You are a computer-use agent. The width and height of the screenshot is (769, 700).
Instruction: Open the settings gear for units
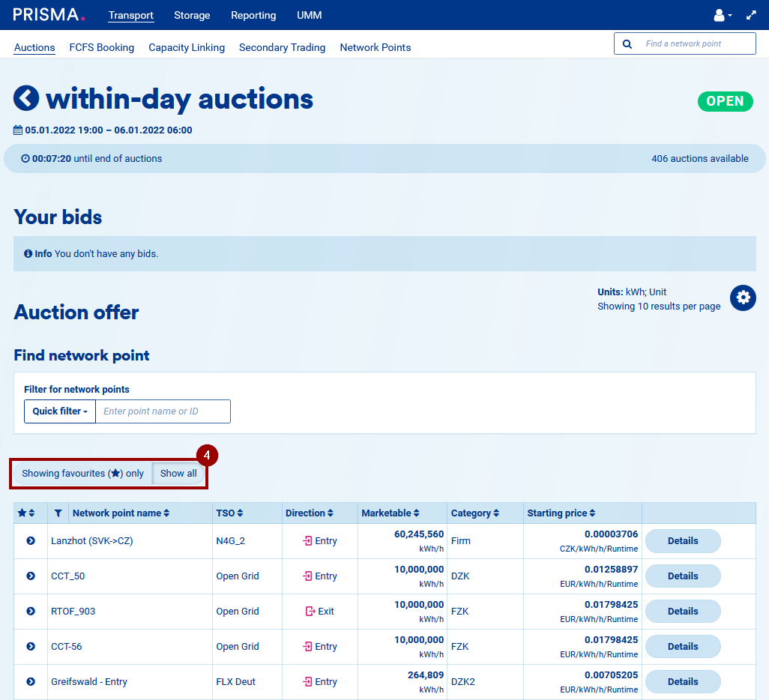click(743, 298)
